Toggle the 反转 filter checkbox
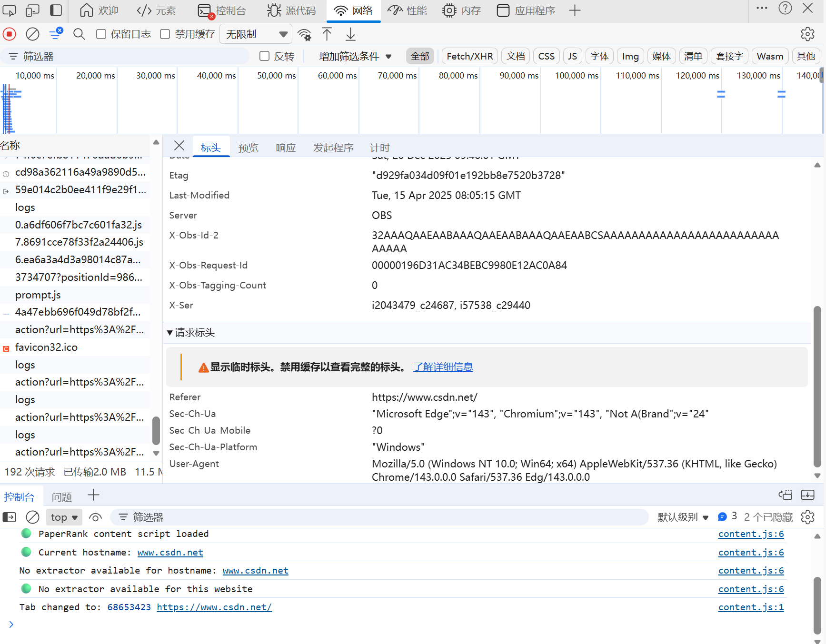 (264, 56)
